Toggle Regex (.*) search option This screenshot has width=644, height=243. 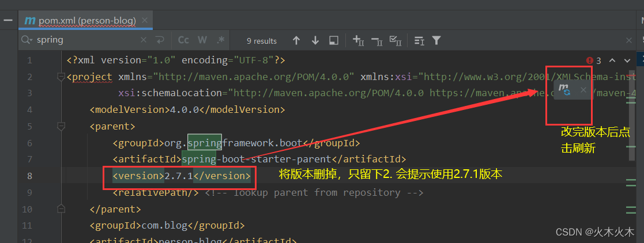(x=221, y=40)
